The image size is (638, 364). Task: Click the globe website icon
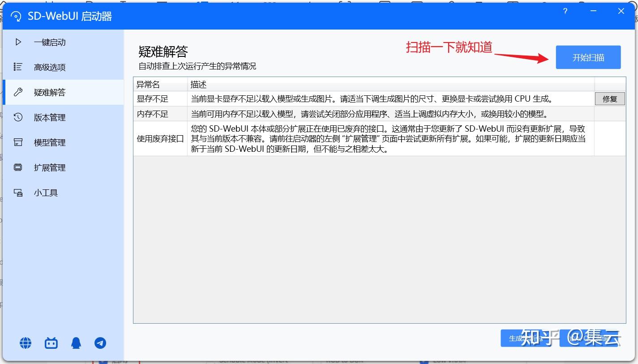(x=26, y=343)
